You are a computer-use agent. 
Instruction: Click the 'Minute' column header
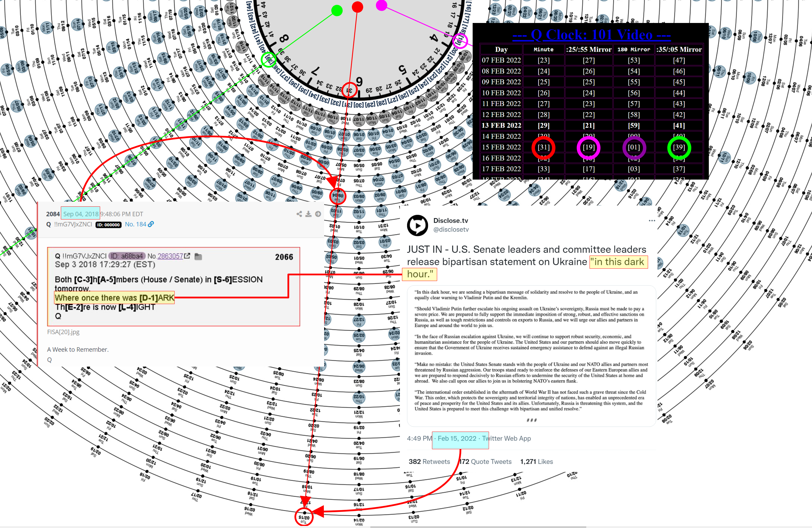pos(544,50)
